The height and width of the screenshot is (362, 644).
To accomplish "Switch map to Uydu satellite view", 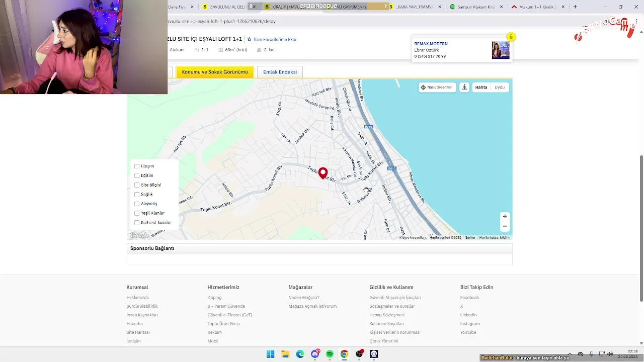I will point(500,87).
